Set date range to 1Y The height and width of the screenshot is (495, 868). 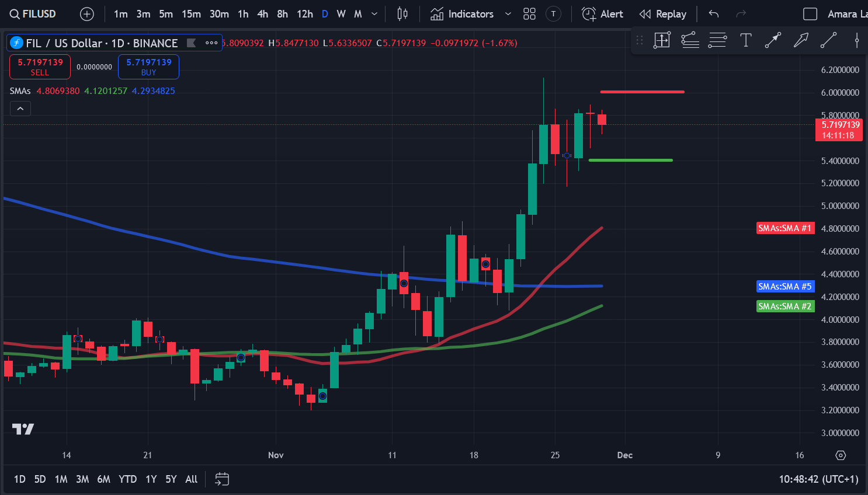click(151, 479)
